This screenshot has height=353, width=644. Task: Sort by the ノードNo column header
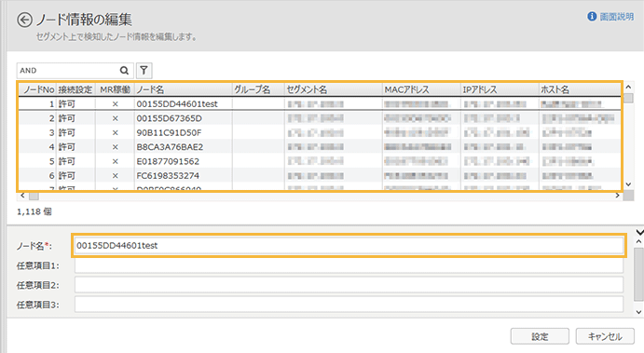38,89
